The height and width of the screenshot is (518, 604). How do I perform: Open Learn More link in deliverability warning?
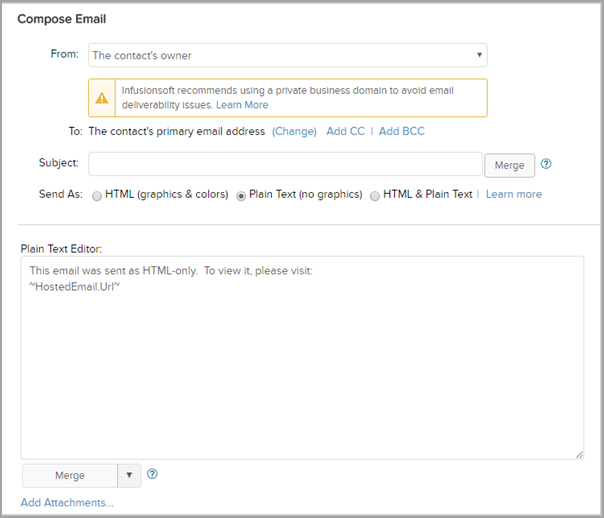click(242, 105)
